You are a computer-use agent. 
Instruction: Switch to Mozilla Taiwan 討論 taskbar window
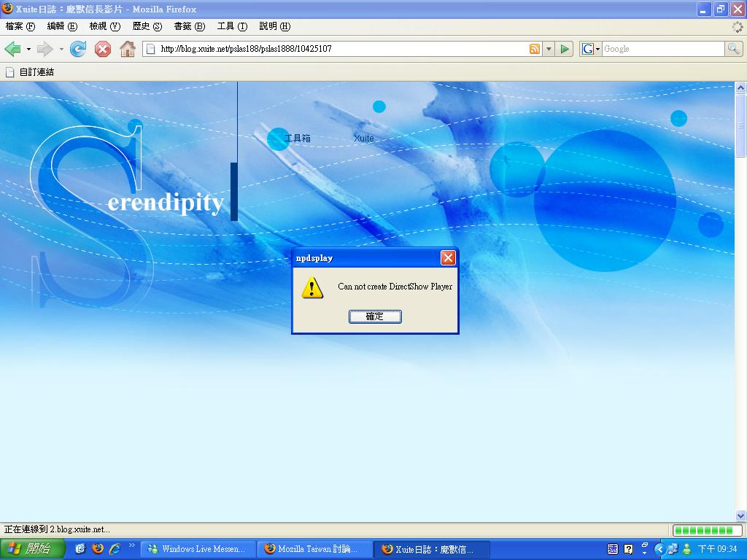pyautogui.click(x=314, y=549)
